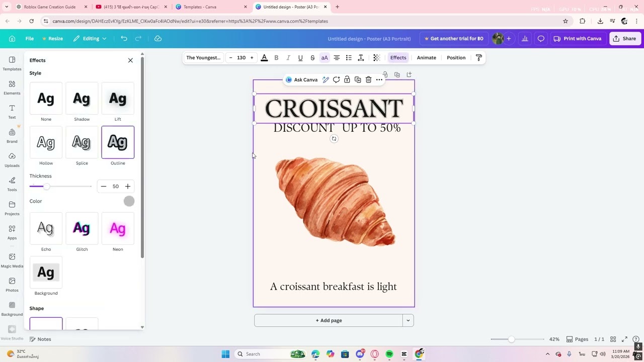Toggle italic formatting
Viewport: 644px width, 362px height.
click(x=288, y=58)
